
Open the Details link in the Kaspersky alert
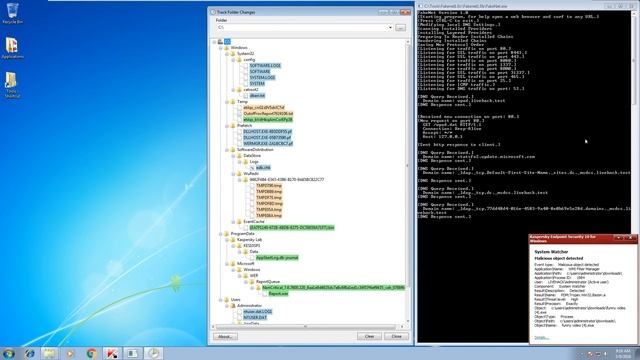coord(541,338)
